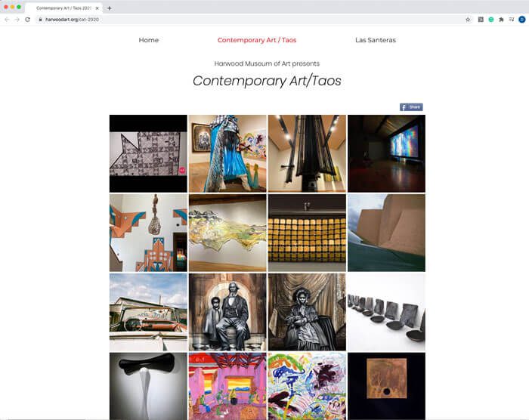Open the seated man and child portrait
529x420 pixels.
(227, 312)
